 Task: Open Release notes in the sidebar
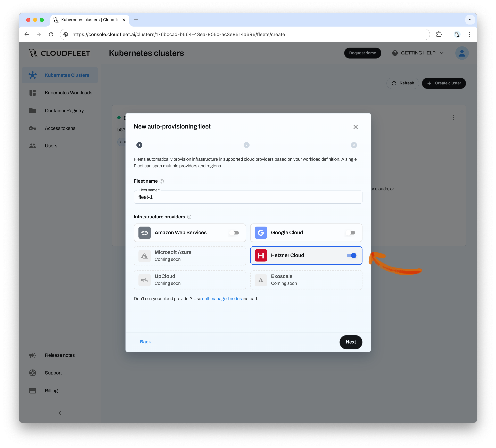click(x=60, y=355)
